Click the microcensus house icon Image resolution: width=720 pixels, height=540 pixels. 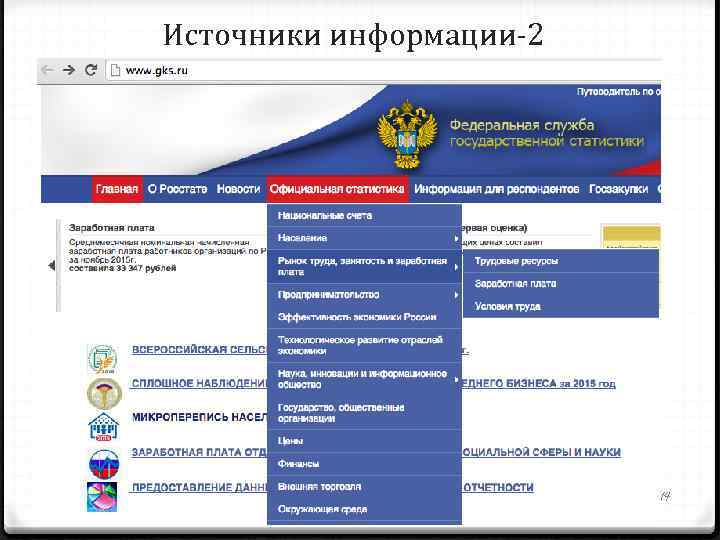point(103,427)
